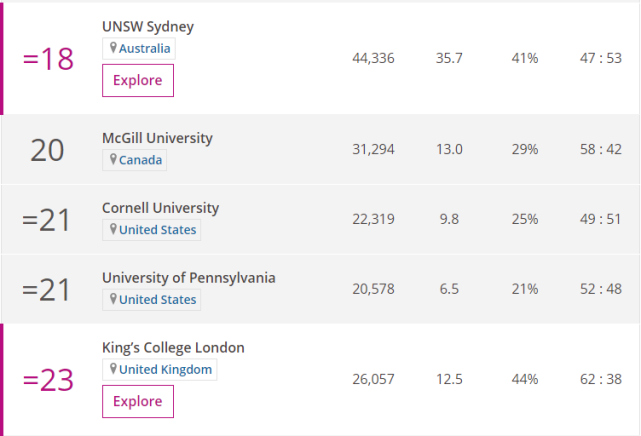Go to the Cornell University page

pos(160,208)
